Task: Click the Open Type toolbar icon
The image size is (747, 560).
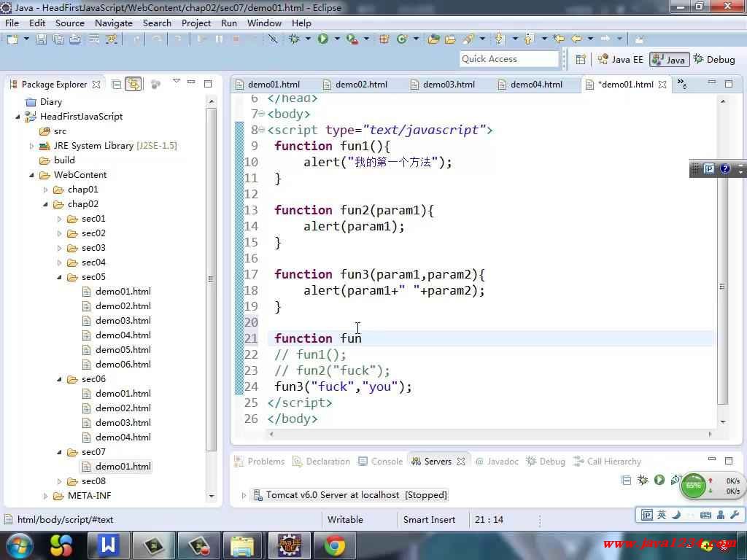Action: tap(433, 39)
